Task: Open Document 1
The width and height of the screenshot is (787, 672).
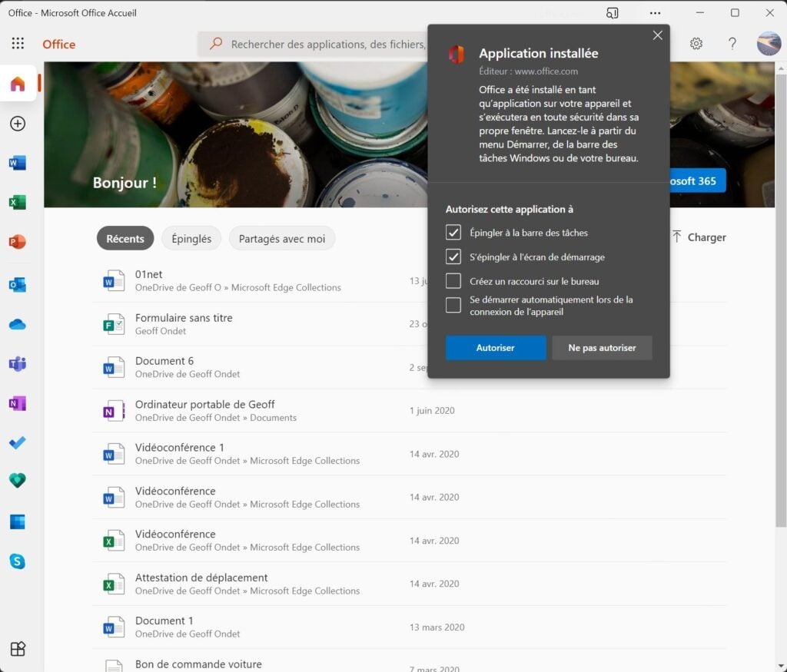Action: 164,621
